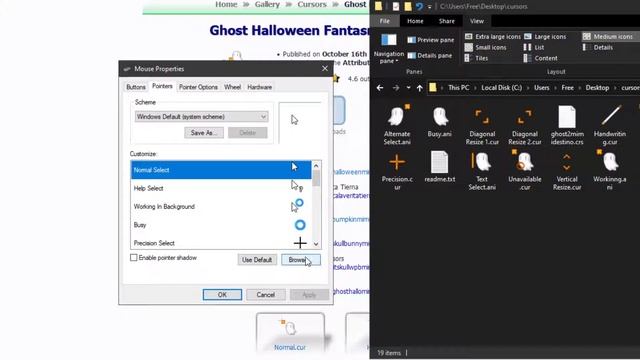Click OK in Mouse Properties
Viewport: 640px width, 360px height.
point(222,295)
